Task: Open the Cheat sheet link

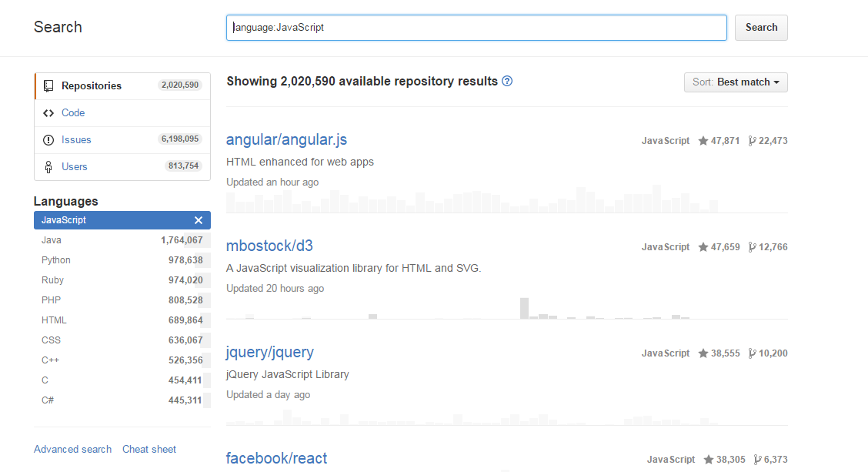Action: pos(149,450)
